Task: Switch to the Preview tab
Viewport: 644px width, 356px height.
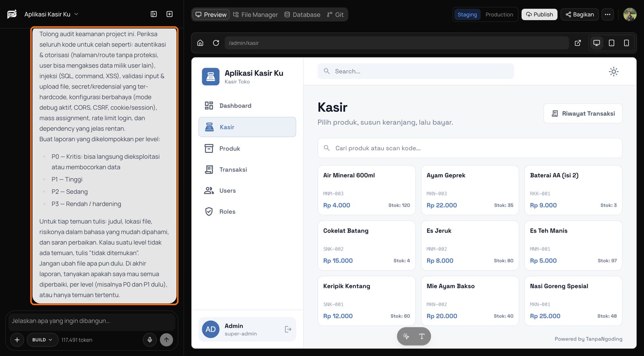Action: (x=211, y=14)
